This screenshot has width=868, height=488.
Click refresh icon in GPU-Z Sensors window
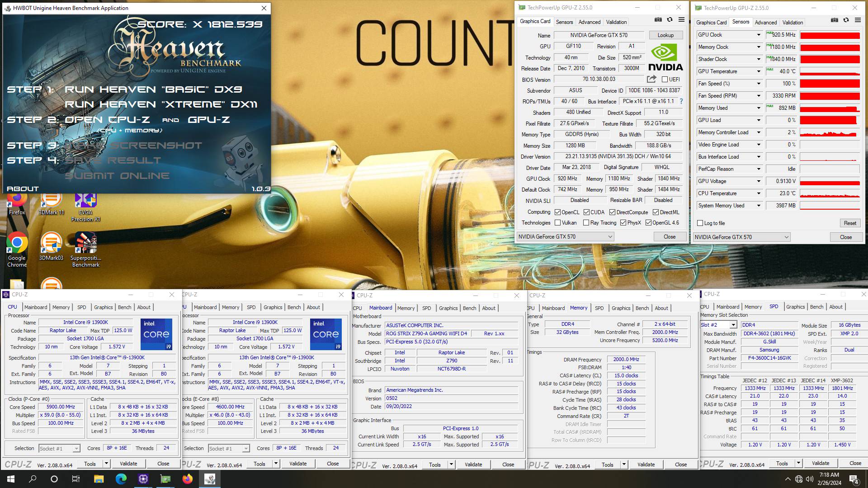click(846, 20)
